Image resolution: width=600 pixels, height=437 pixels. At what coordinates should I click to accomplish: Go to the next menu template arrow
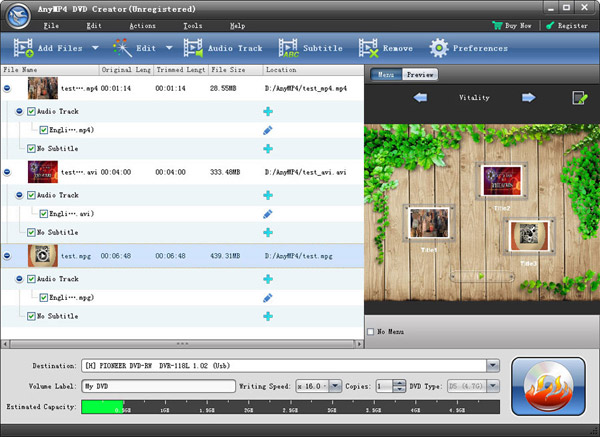coord(529,97)
